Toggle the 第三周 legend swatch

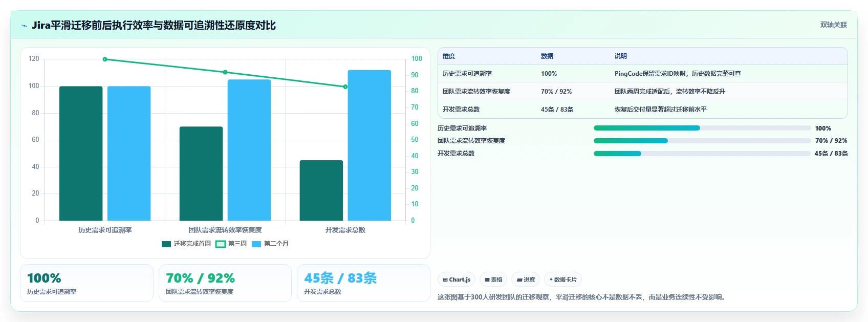pos(221,244)
